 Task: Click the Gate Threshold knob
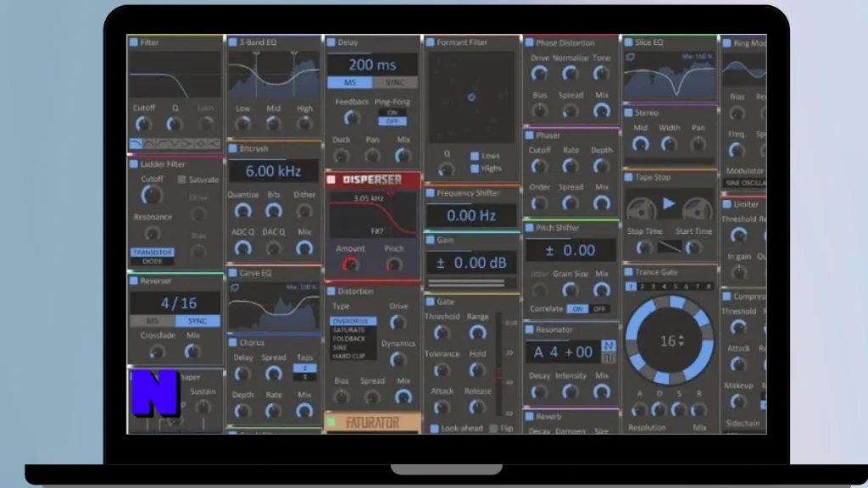coord(441,332)
